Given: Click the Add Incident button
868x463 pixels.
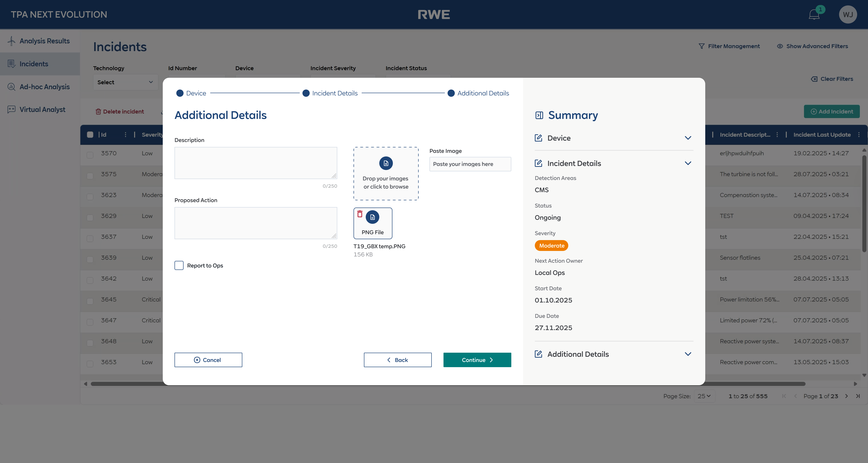Looking at the screenshot, I should pyautogui.click(x=832, y=112).
